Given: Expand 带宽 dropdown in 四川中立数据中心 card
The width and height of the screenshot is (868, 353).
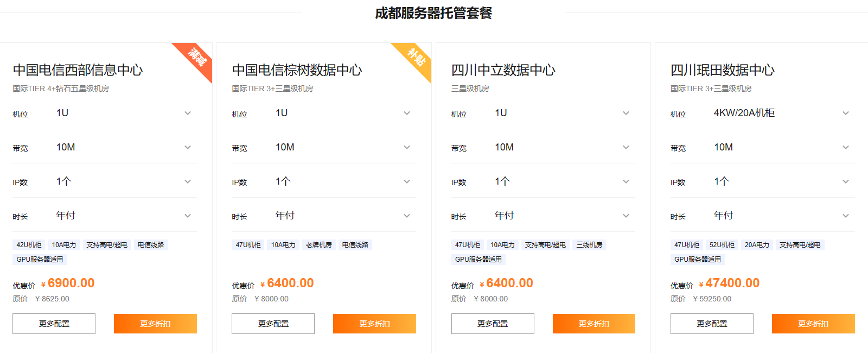Looking at the screenshot, I should [626, 148].
